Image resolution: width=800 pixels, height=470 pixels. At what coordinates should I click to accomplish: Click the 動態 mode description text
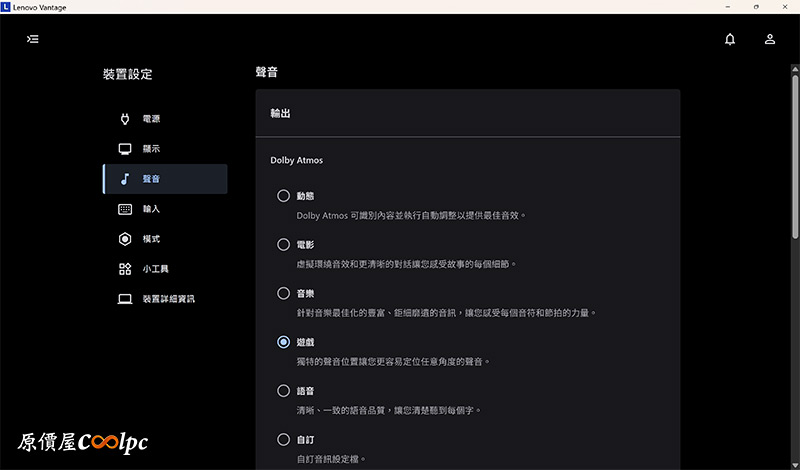(411, 215)
